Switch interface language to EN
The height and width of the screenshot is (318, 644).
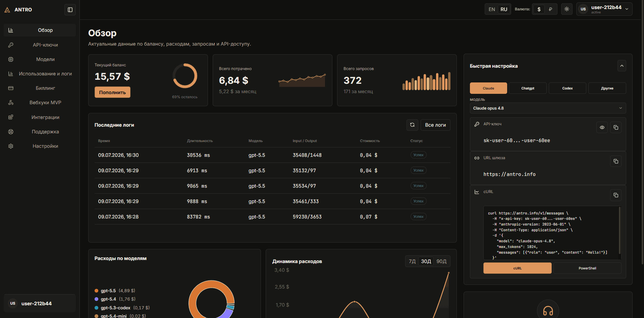[x=492, y=9]
